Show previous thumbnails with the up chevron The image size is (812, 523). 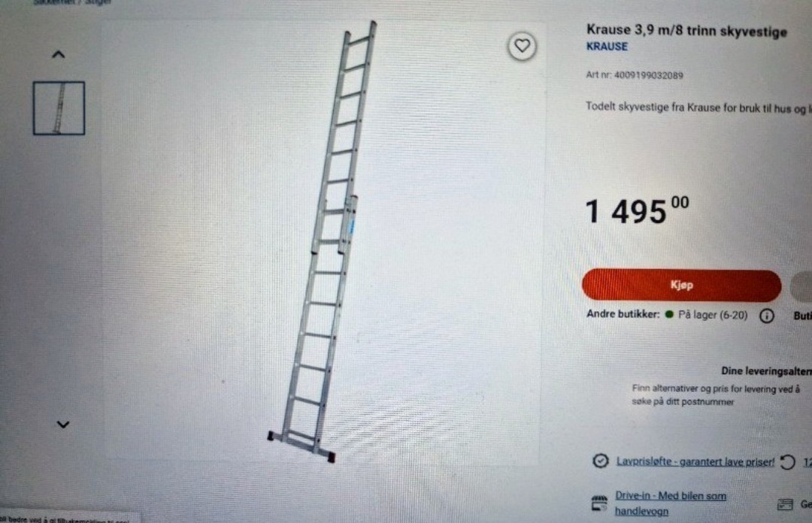pyautogui.click(x=59, y=54)
